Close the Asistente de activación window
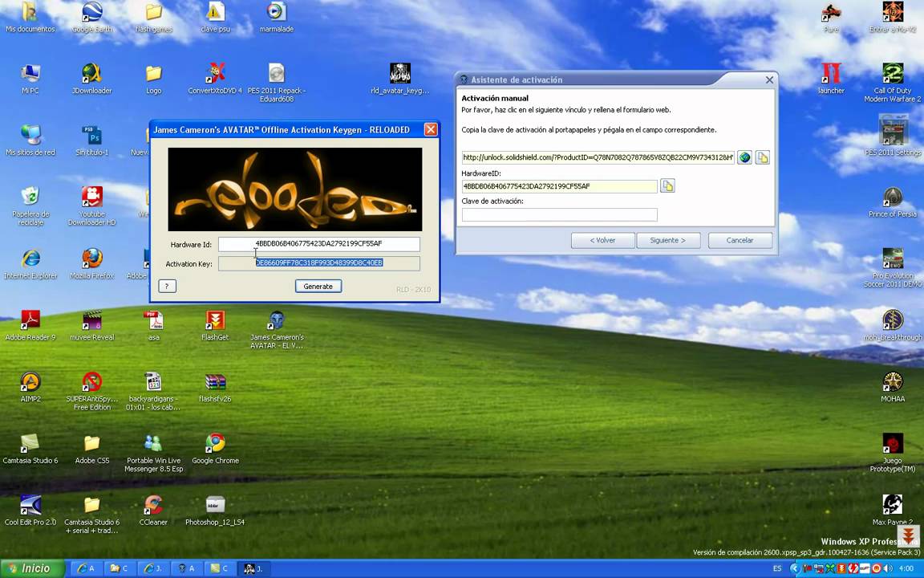The height and width of the screenshot is (578, 924). point(769,79)
